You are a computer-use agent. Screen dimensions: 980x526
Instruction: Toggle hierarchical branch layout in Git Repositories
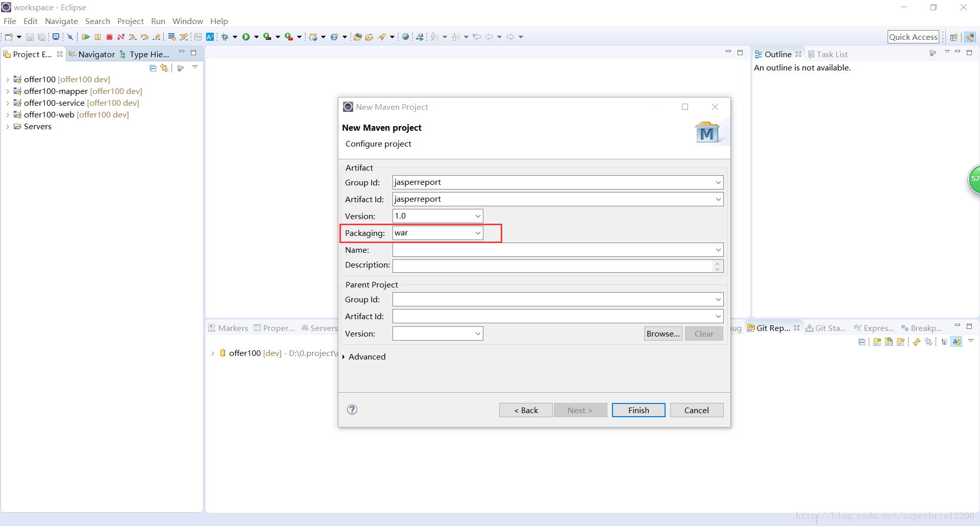[944, 342]
